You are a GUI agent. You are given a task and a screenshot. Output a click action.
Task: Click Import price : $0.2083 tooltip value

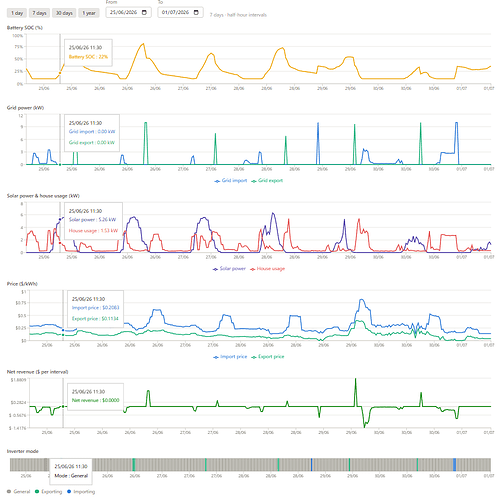coord(95,308)
